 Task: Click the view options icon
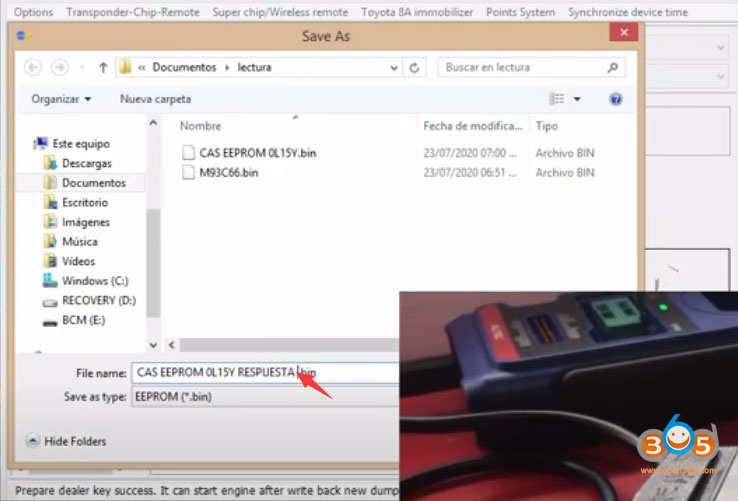click(x=558, y=99)
